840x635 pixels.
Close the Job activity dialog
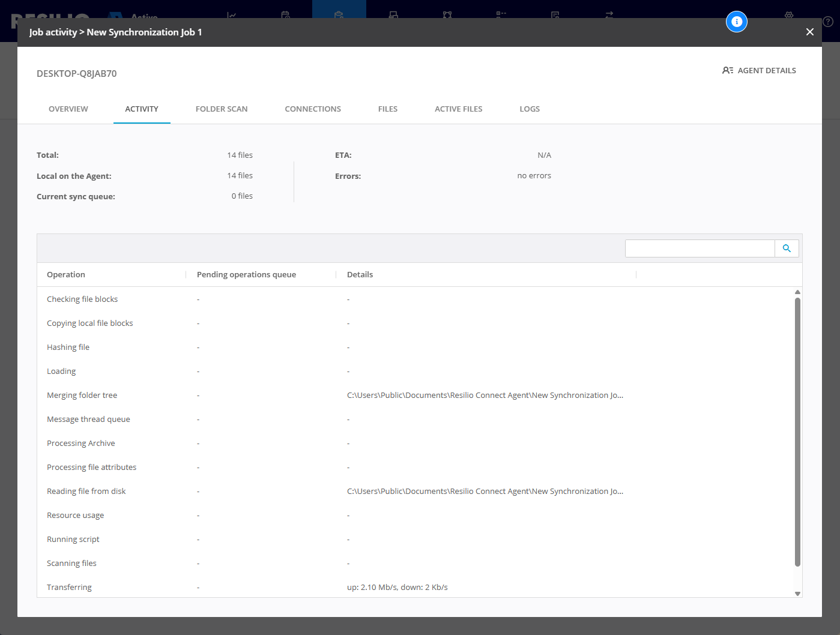[809, 32]
